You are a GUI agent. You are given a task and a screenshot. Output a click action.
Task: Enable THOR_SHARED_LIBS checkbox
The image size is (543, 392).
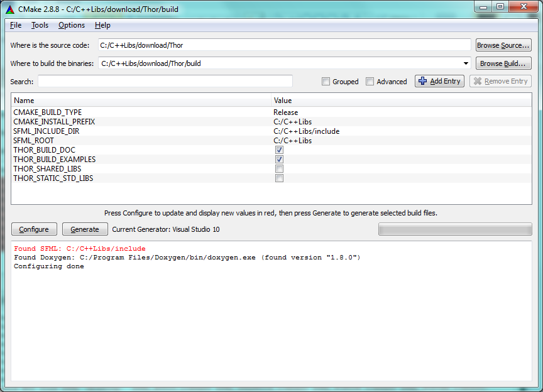pos(279,169)
